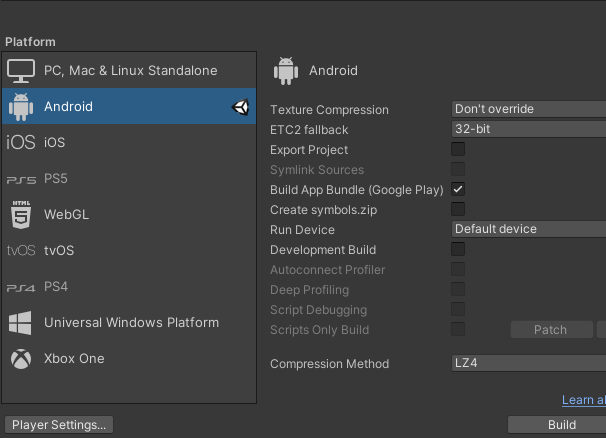
Task: Select the PC, Mac & Linux monitor icon
Action: pos(21,71)
